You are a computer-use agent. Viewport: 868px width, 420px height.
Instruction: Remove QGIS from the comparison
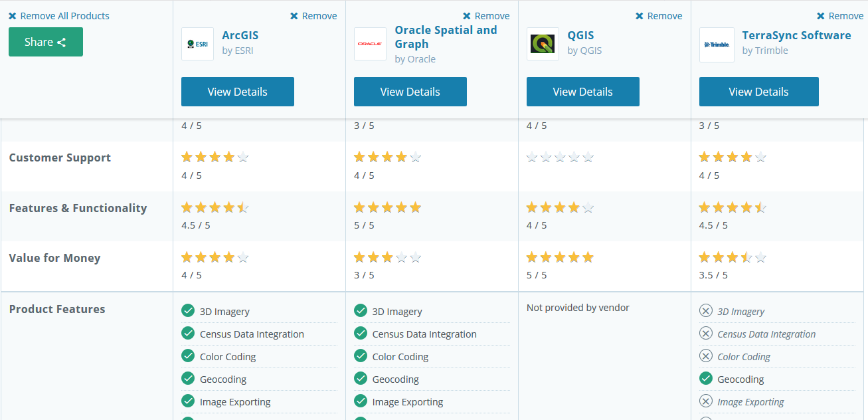pos(659,16)
